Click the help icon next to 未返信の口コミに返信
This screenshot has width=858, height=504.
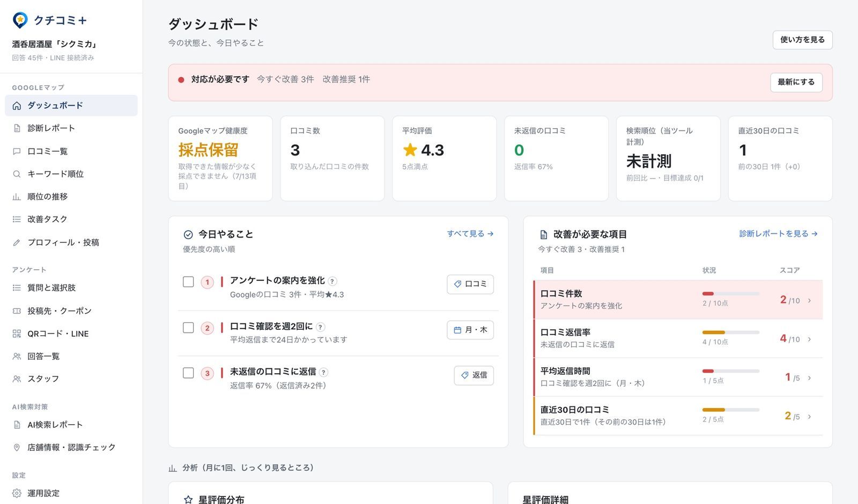pyautogui.click(x=323, y=372)
